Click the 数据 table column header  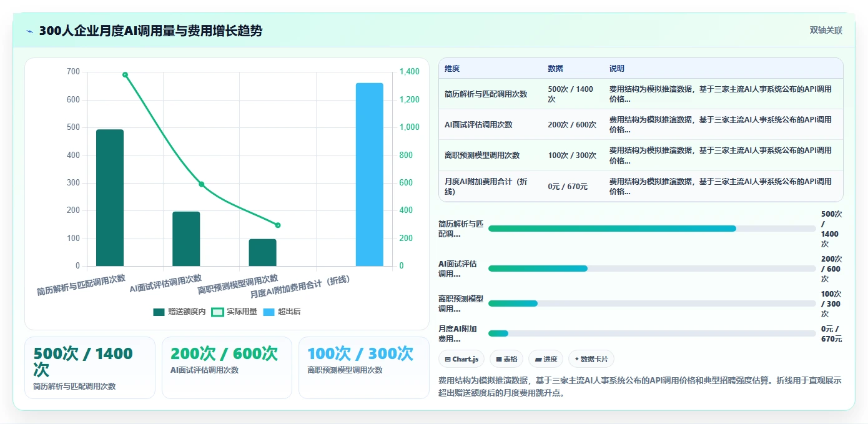(555, 69)
